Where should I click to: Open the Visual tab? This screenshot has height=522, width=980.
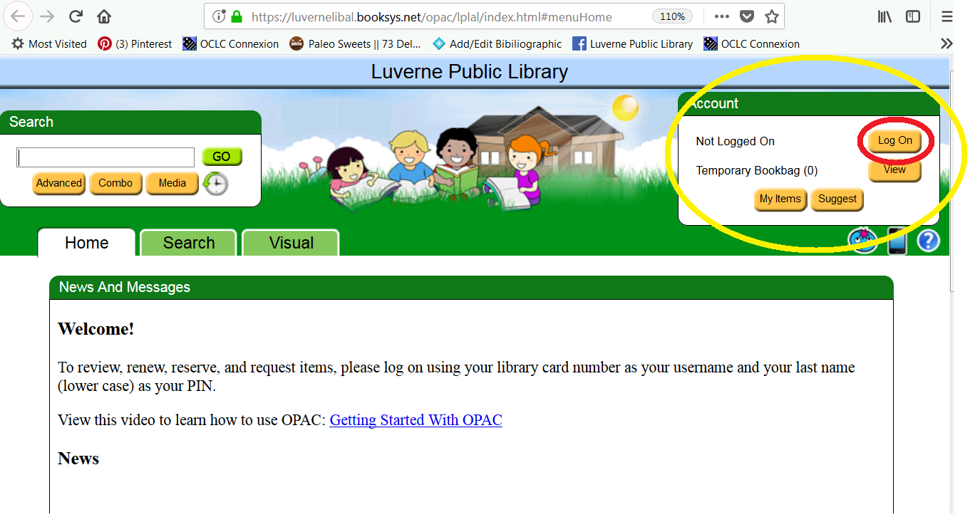pyautogui.click(x=289, y=243)
